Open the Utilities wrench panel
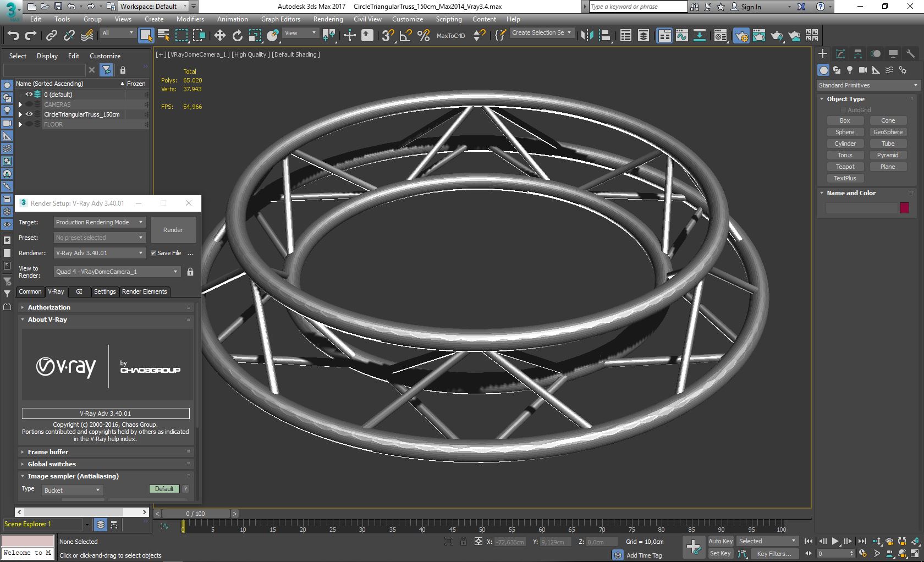 tap(910, 54)
